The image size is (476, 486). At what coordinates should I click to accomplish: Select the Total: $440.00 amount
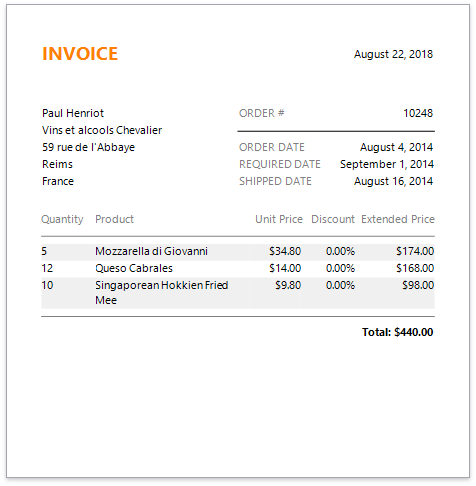[x=397, y=332]
